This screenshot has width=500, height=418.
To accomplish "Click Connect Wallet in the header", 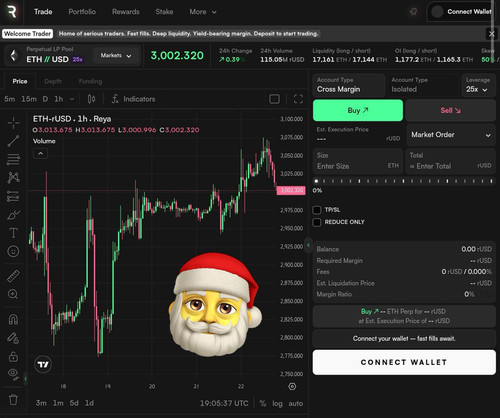I will click(x=461, y=12).
